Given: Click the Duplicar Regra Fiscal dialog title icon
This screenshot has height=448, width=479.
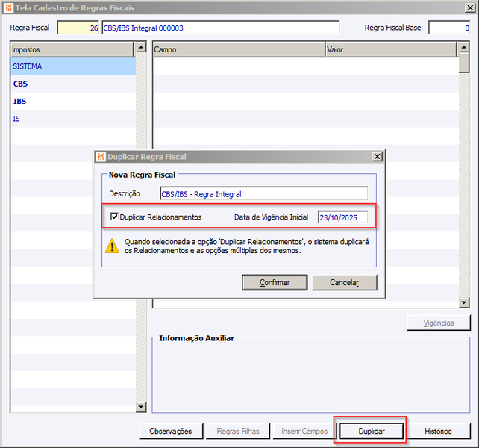Looking at the screenshot, I should point(101,157).
